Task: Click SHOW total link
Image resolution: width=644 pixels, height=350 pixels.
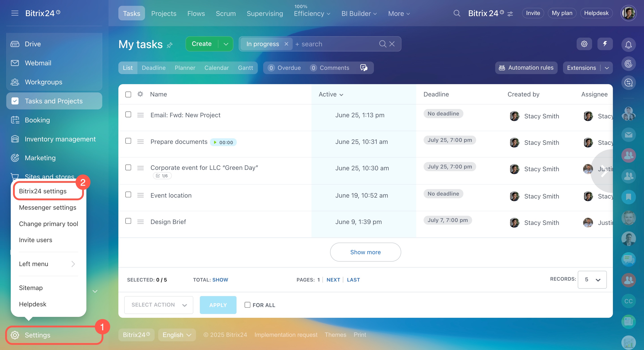Action: pos(220,280)
